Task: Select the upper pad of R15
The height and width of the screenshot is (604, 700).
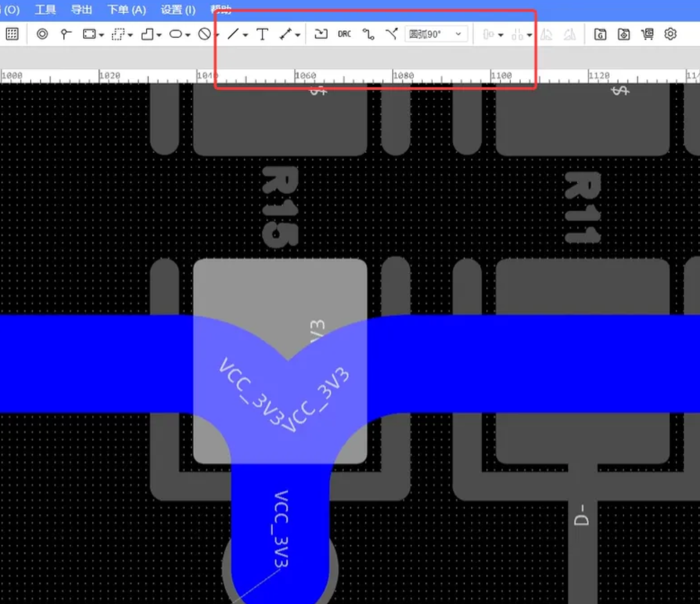Action: (280, 120)
